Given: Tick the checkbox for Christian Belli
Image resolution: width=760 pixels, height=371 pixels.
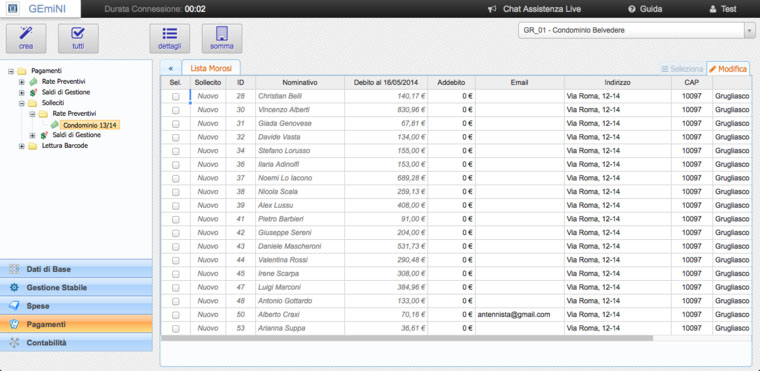Looking at the screenshot, I should (x=175, y=97).
